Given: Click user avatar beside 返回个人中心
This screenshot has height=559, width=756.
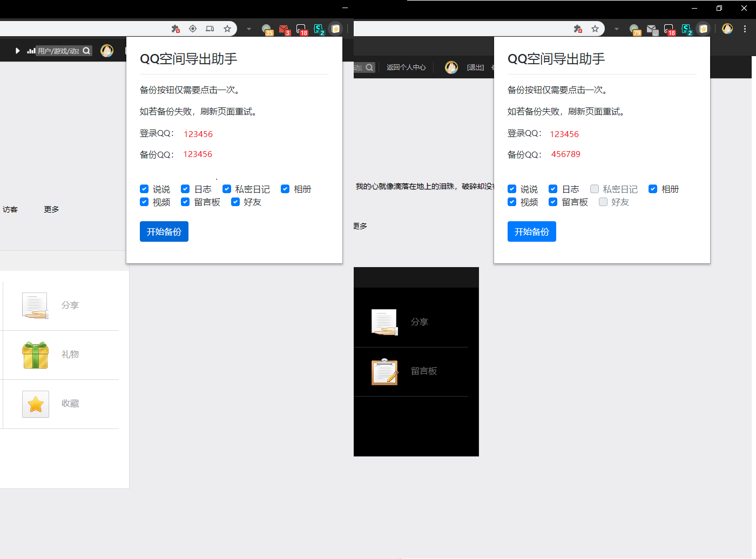Looking at the screenshot, I should [x=451, y=67].
